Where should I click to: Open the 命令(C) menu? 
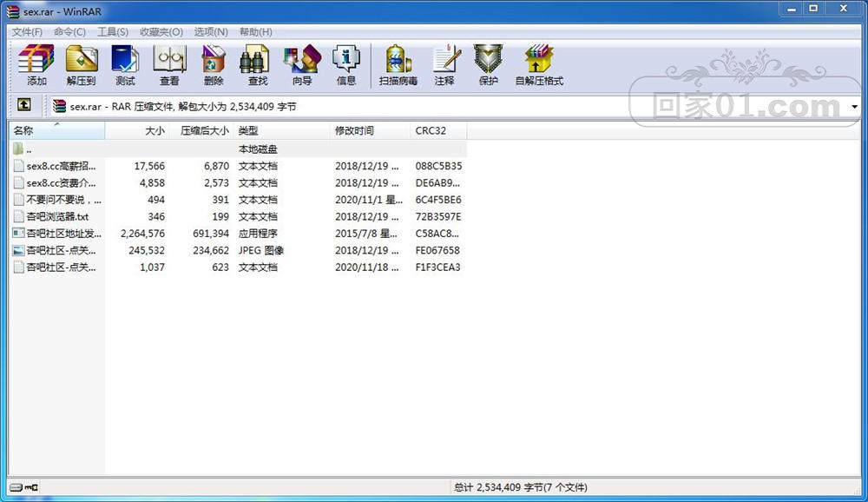click(x=69, y=32)
